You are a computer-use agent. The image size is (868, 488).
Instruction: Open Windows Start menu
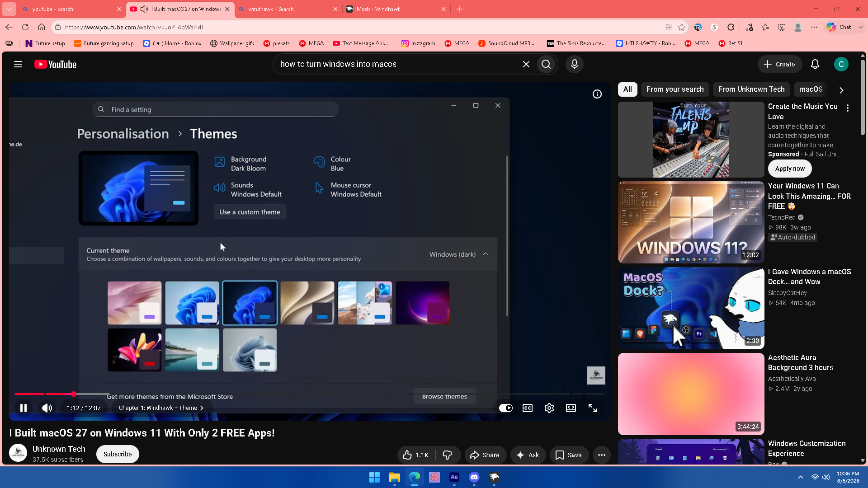(374, 477)
